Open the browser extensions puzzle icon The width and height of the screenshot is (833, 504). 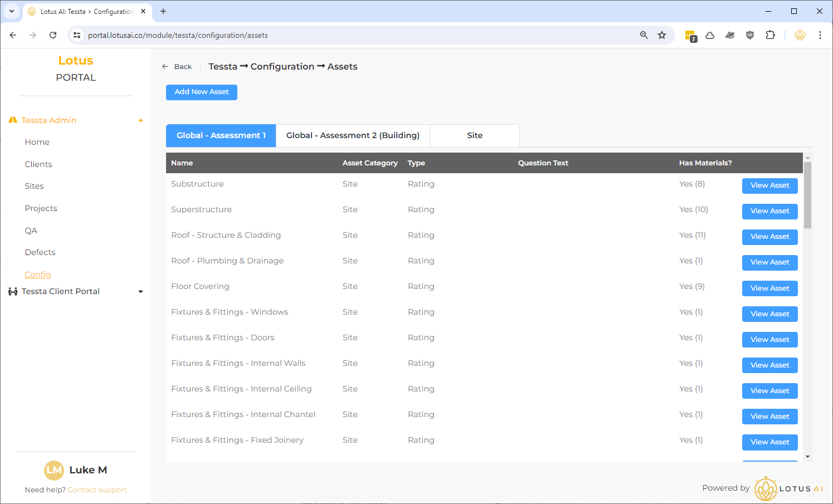[x=770, y=35]
